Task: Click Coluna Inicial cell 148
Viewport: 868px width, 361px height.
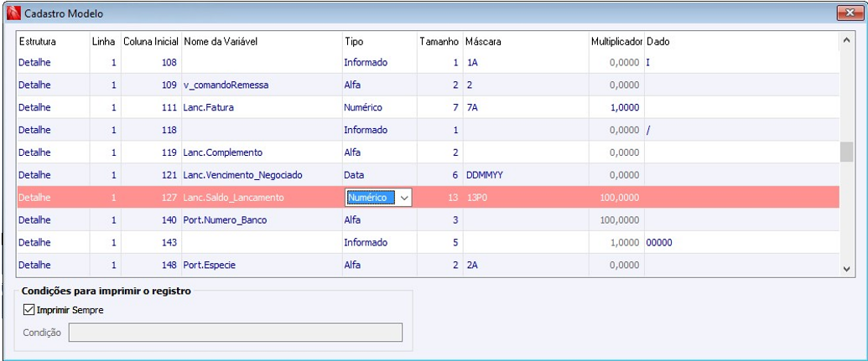Action: coord(151,265)
